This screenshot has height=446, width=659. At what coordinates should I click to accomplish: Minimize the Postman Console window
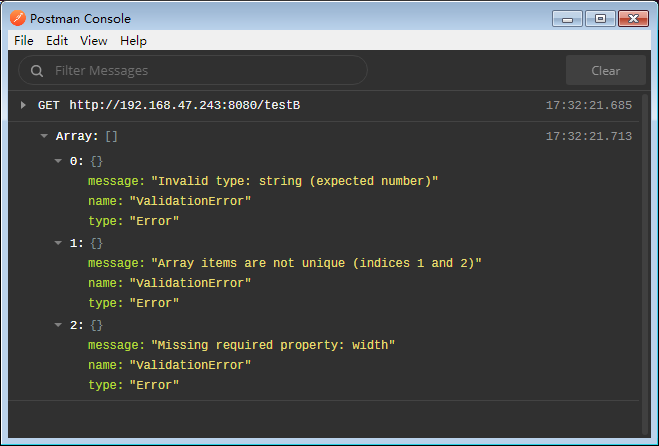567,19
